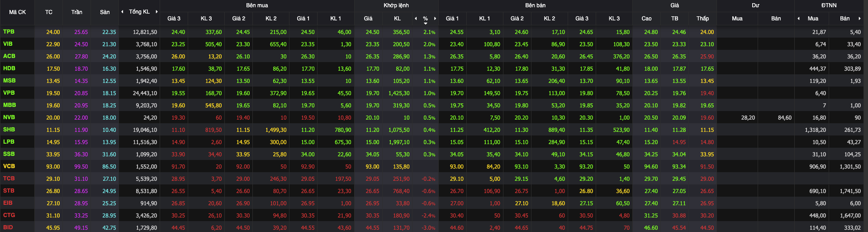Click sort-descending arrow under % header
The height and width of the screenshot is (232, 868).
(425, 23)
